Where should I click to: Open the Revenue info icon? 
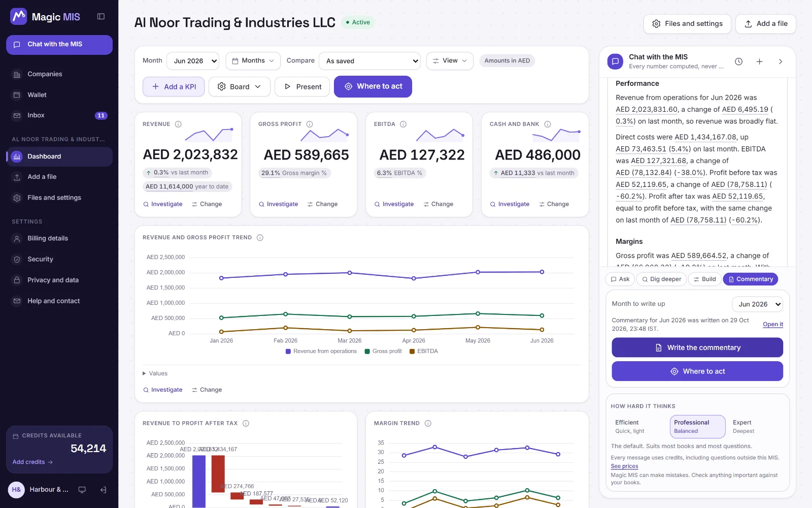click(178, 124)
